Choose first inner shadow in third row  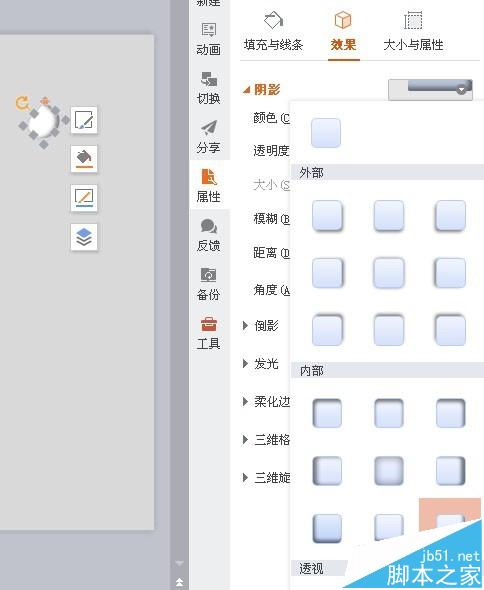tap(327, 528)
